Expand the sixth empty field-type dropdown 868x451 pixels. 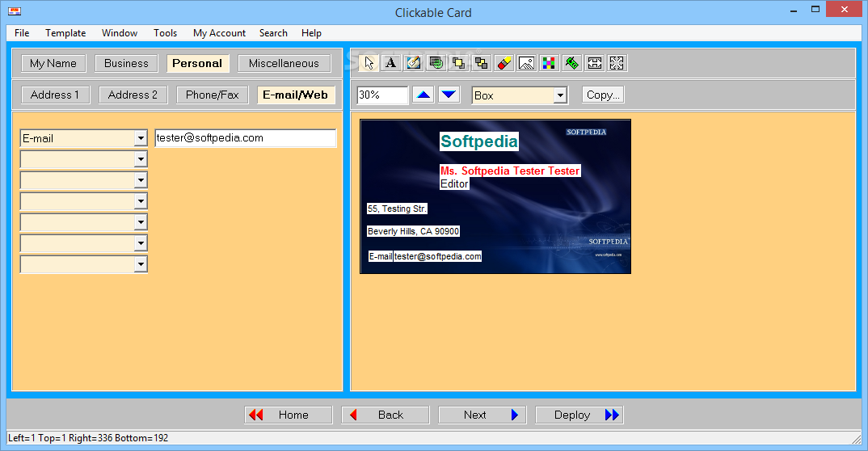point(141,243)
